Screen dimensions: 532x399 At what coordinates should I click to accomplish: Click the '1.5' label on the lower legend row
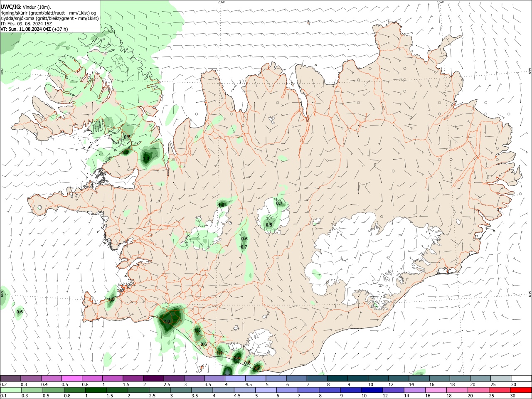point(110,396)
